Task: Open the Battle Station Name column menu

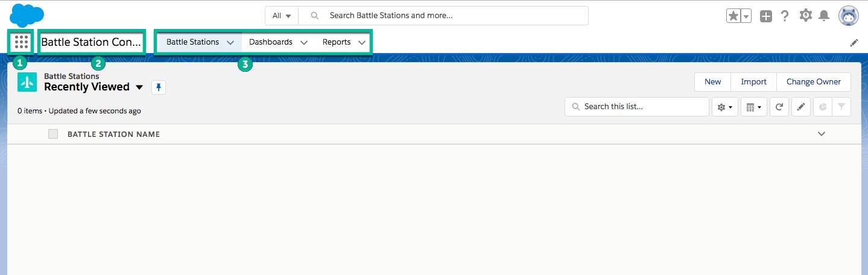Action: tap(821, 134)
